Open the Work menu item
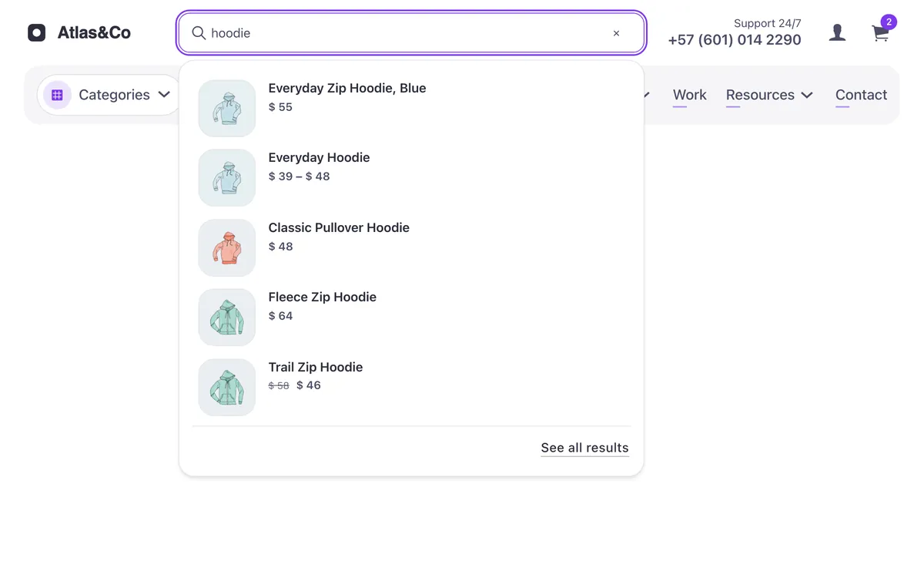This screenshot has height=578, width=924. coord(689,95)
